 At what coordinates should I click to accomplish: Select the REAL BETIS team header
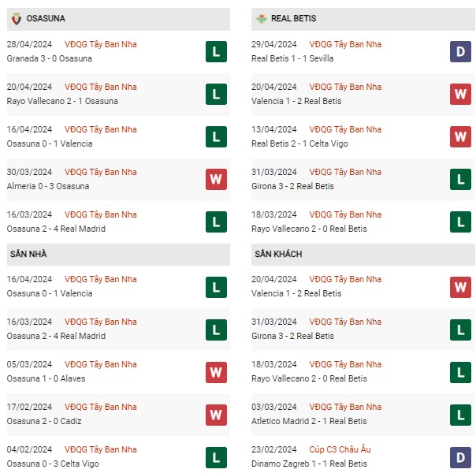[296, 18]
